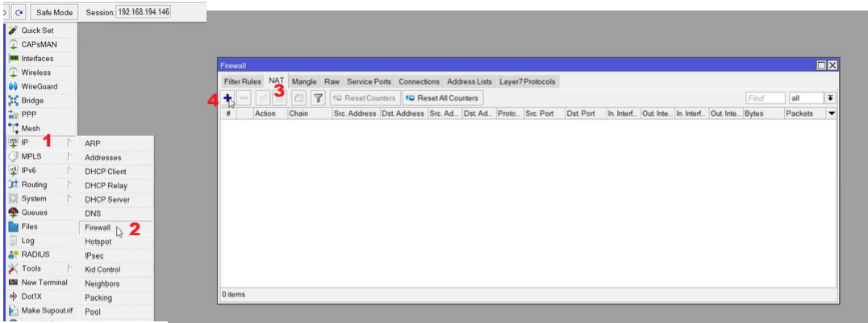This screenshot has width=868, height=323.
Task: Select DHCP Server in the IP submenu
Action: pos(106,200)
